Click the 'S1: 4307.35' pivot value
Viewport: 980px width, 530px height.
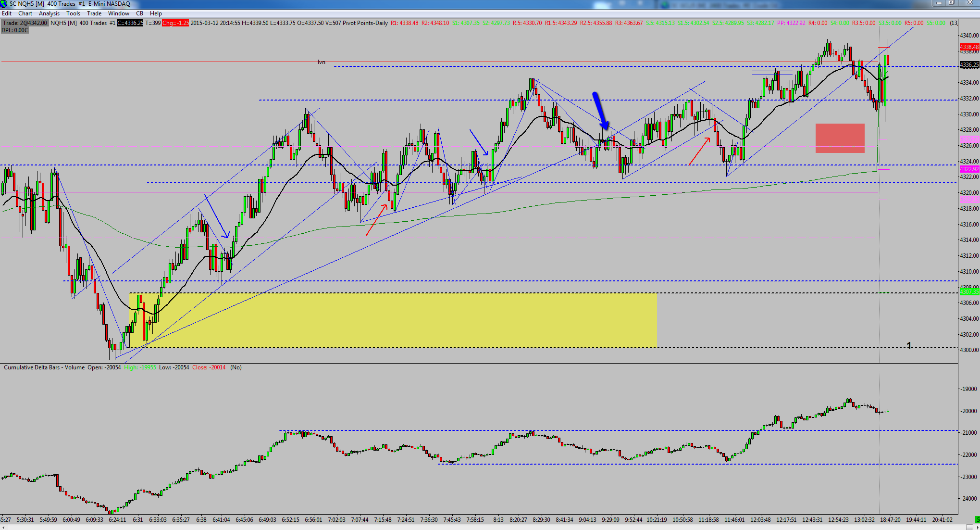tap(466, 23)
